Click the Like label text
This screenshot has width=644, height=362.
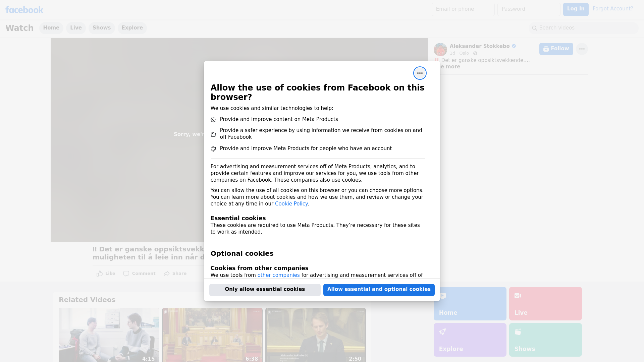[110, 274]
